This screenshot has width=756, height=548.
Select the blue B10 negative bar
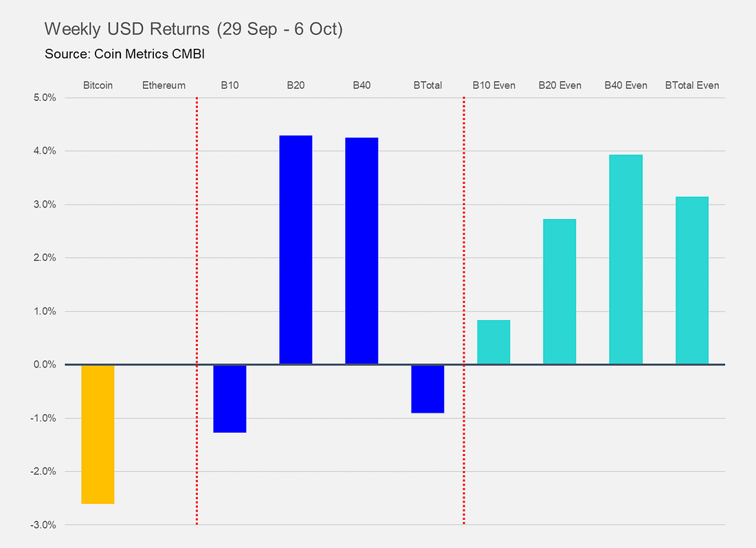[x=230, y=399]
